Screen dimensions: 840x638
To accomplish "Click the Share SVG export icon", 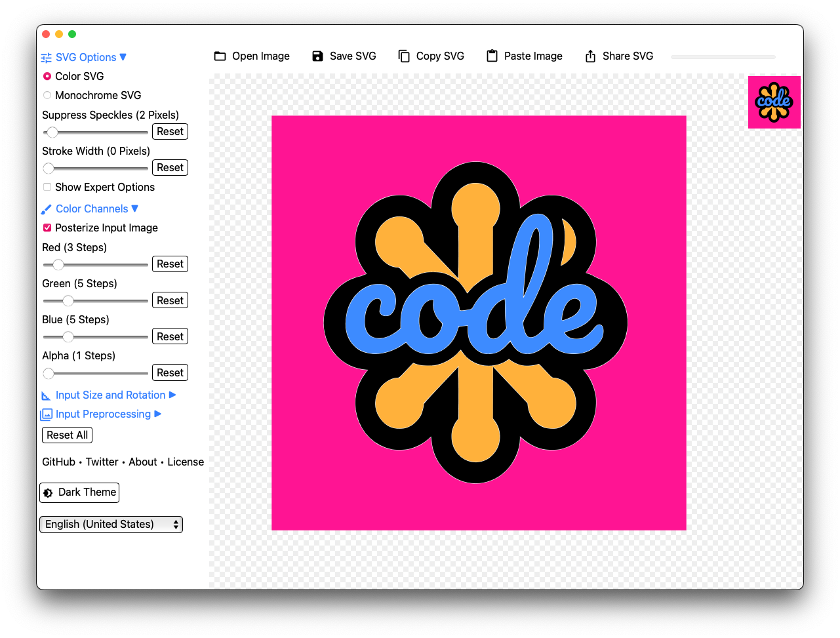I will tap(590, 56).
